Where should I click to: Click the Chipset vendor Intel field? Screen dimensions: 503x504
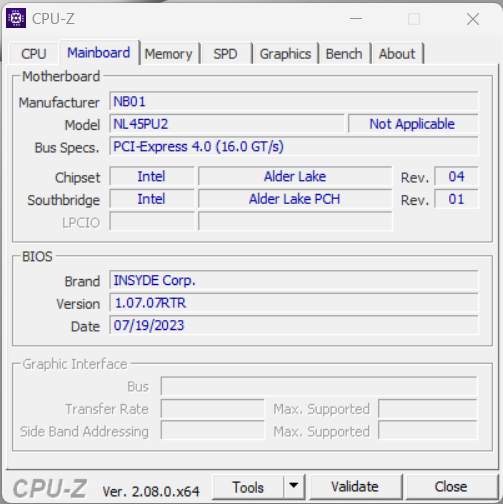click(152, 176)
